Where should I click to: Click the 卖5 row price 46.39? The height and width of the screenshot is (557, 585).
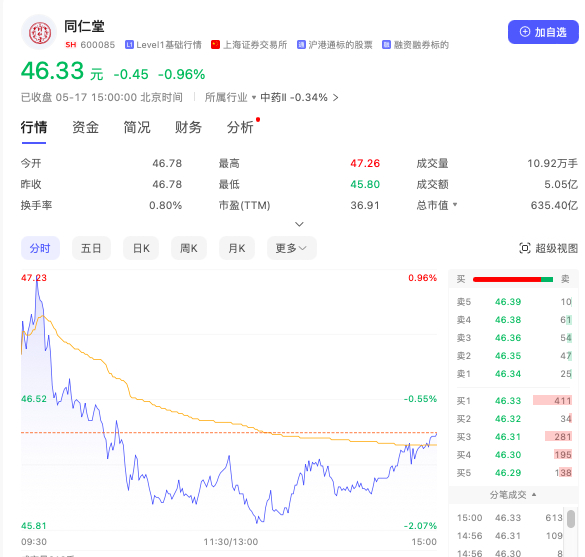coord(508,302)
